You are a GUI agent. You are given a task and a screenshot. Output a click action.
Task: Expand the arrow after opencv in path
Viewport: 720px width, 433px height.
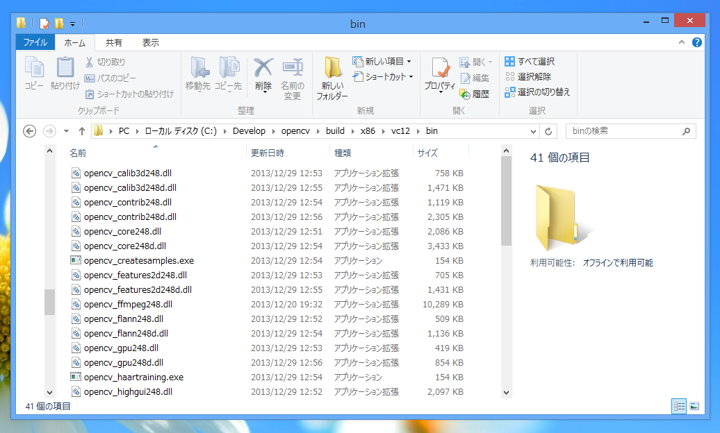click(x=318, y=131)
